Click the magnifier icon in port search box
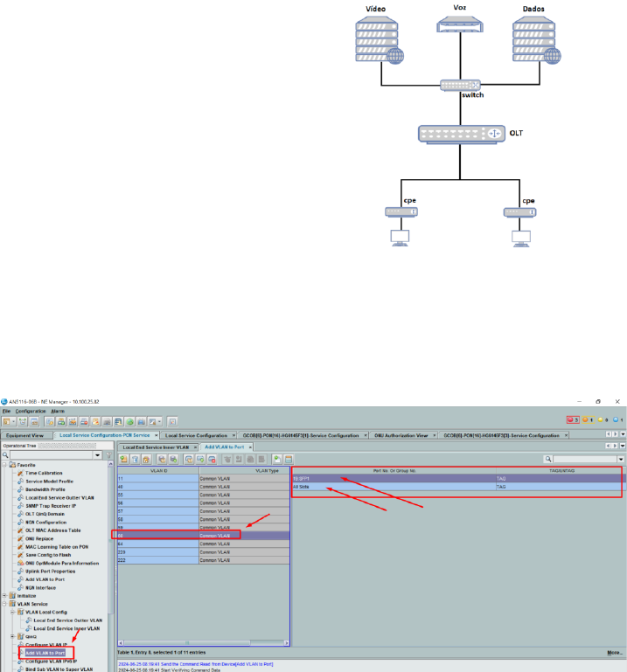 click(x=548, y=459)
